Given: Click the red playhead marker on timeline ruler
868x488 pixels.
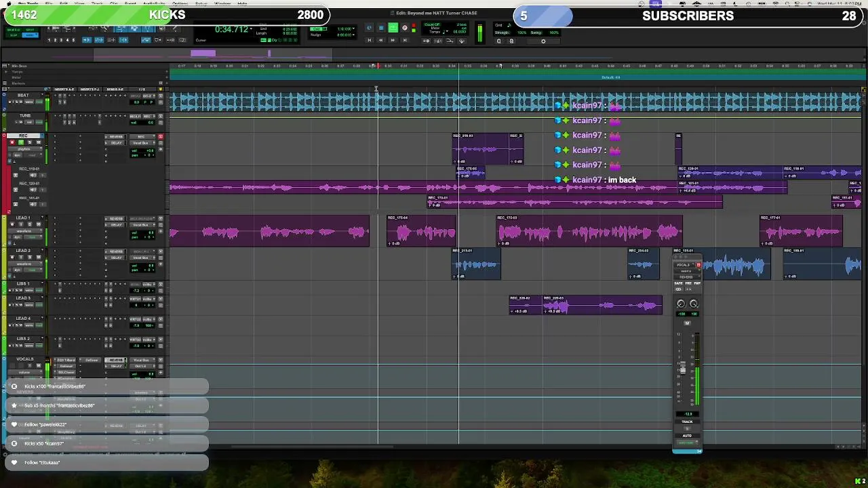Looking at the screenshot, I should 378,66.
